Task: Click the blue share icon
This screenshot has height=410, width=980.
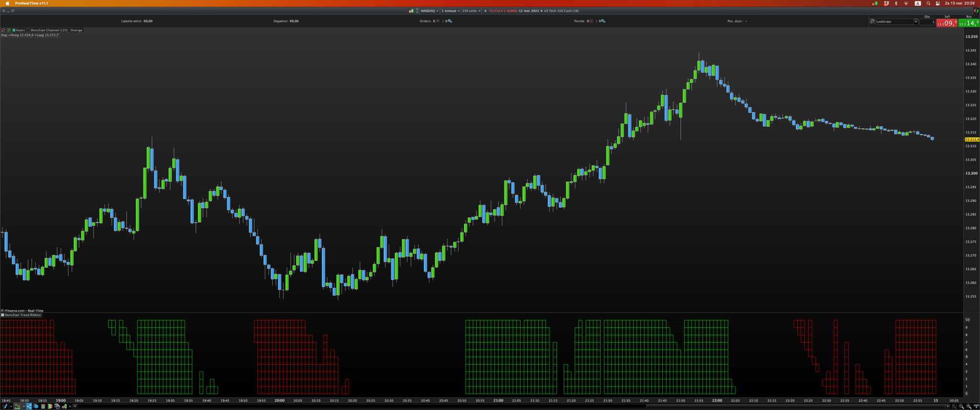Action: (x=29, y=406)
